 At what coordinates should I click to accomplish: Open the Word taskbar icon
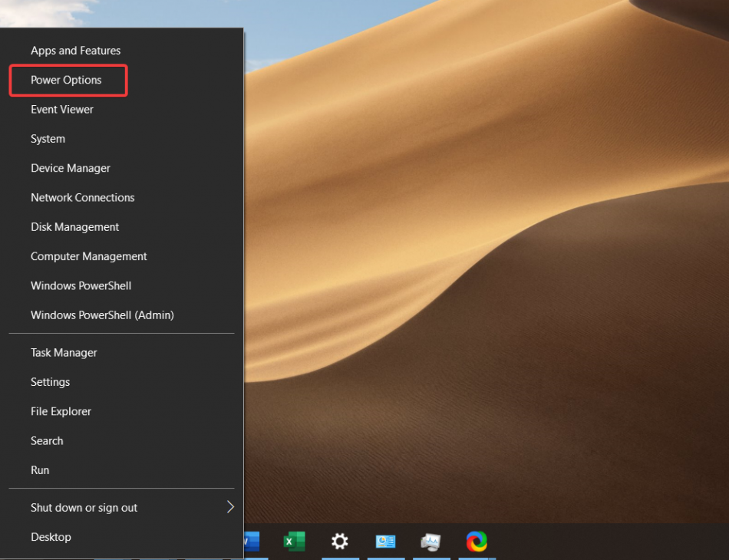pyautogui.click(x=252, y=542)
